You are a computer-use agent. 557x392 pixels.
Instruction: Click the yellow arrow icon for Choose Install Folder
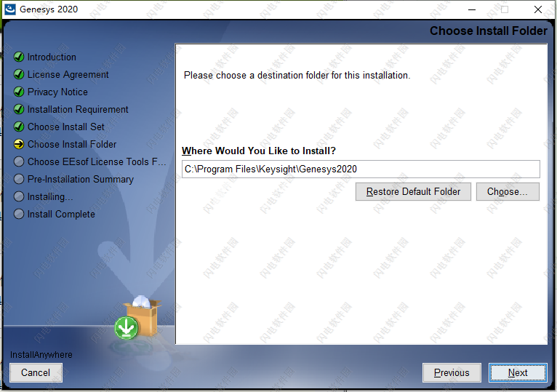pyautogui.click(x=19, y=144)
